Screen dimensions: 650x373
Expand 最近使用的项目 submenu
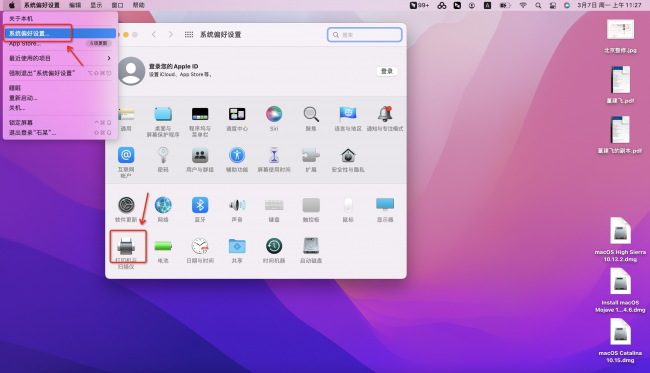60,58
